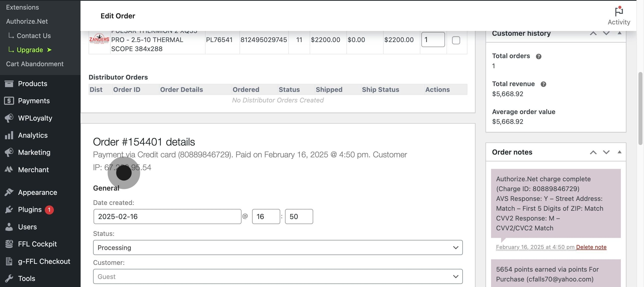The width and height of the screenshot is (644, 287).
Task: Click the Date created input field
Action: pyautogui.click(x=167, y=217)
